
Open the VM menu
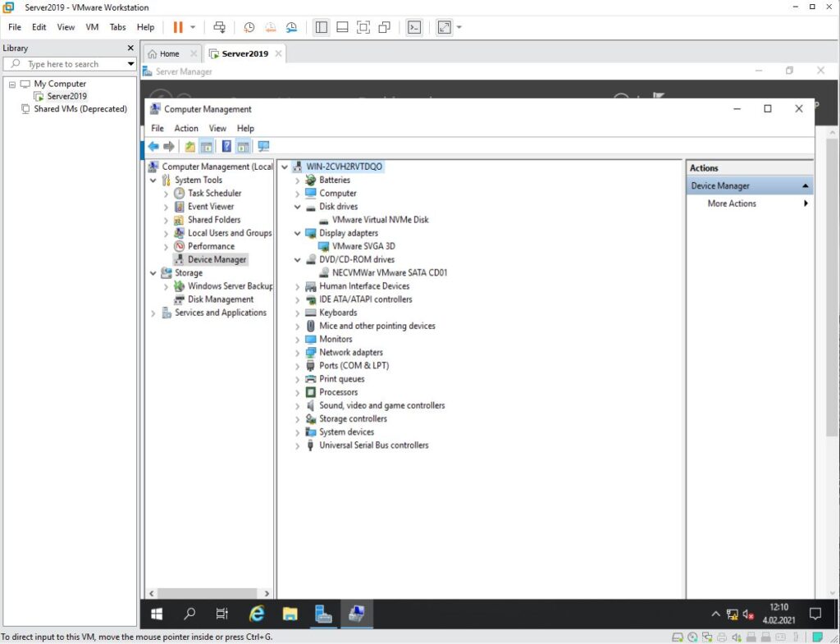pyautogui.click(x=92, y=27)
